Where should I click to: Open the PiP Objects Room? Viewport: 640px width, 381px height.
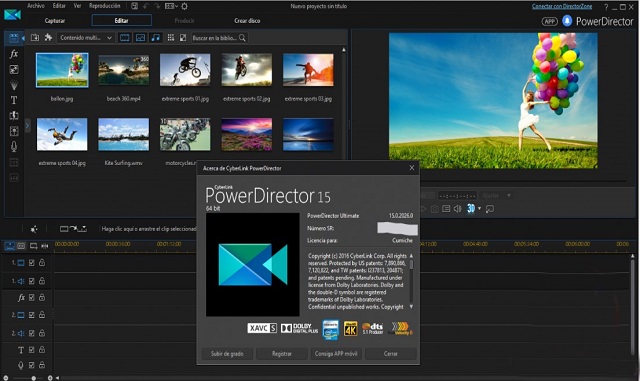click(14, 69)
